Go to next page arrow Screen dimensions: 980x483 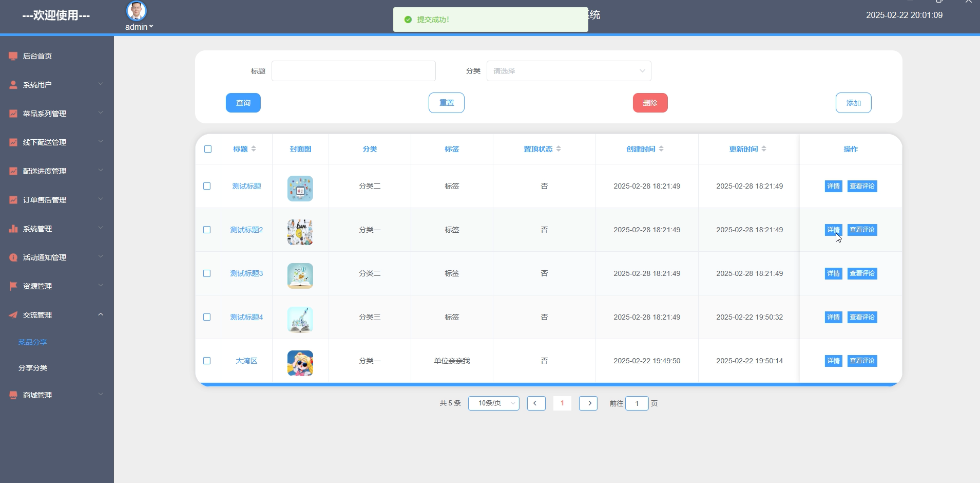[x=588, y=403]
